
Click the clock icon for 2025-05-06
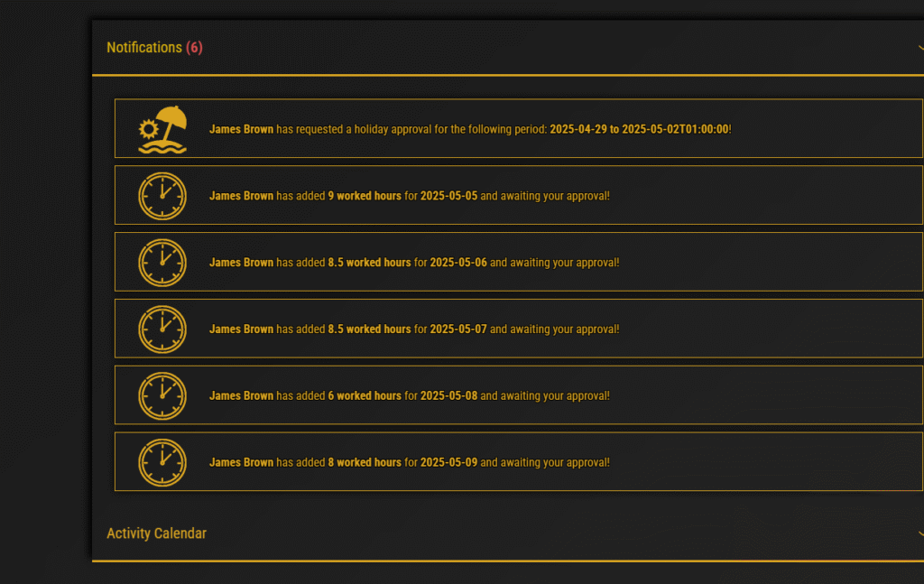click(162, 263)
